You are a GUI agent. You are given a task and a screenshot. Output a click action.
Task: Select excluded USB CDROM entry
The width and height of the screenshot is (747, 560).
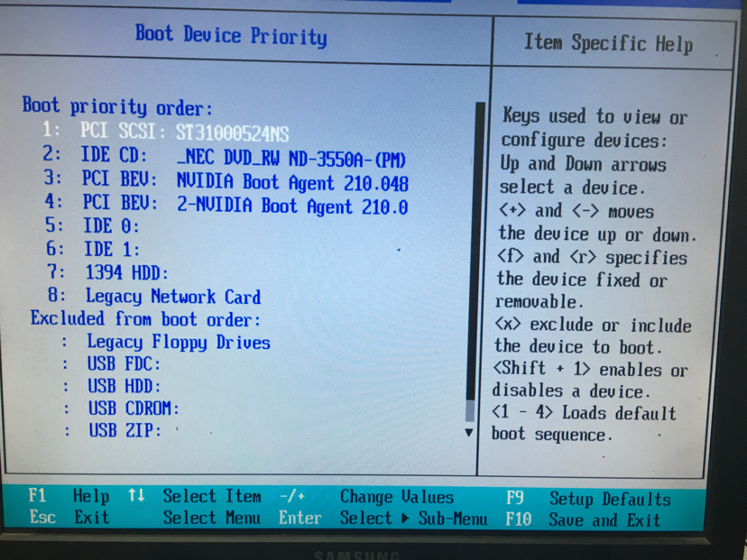(x=122, y=409)
